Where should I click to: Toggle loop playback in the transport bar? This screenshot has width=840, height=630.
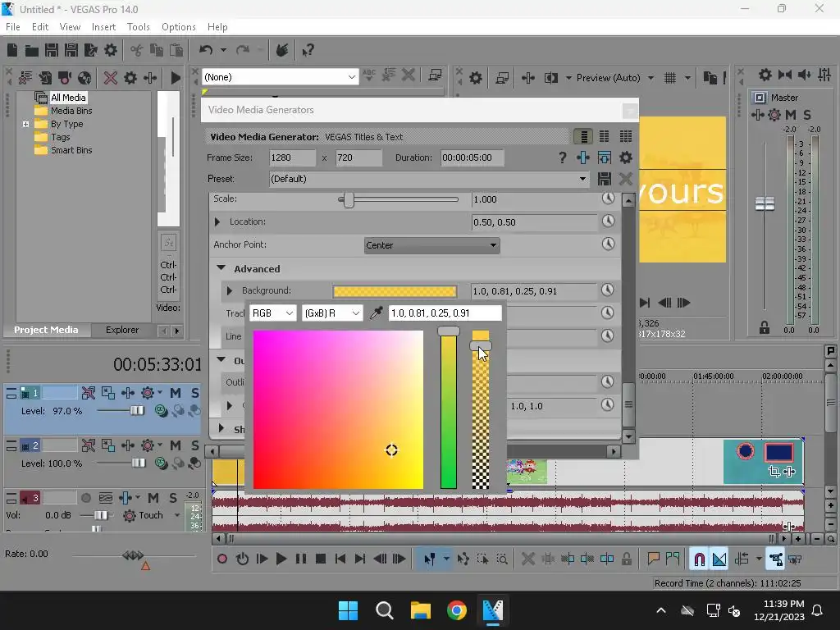click(242, 559)
